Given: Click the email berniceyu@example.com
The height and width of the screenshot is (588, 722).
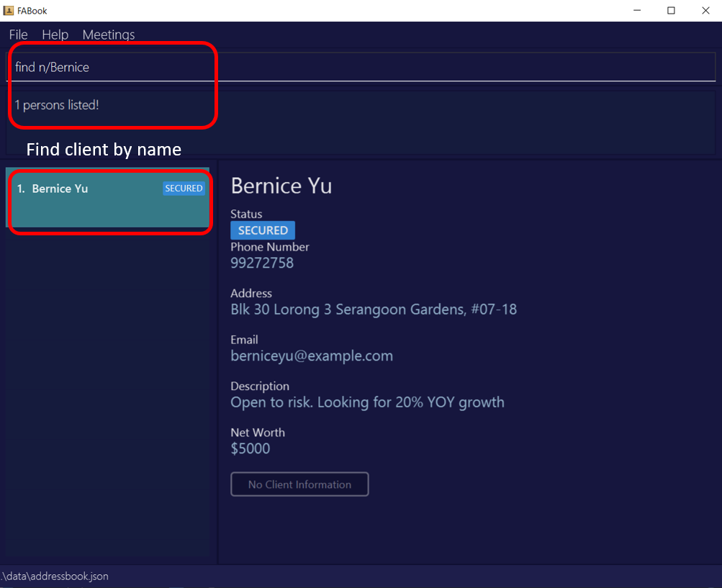Looking at the screenshot, I should point(312,356).
